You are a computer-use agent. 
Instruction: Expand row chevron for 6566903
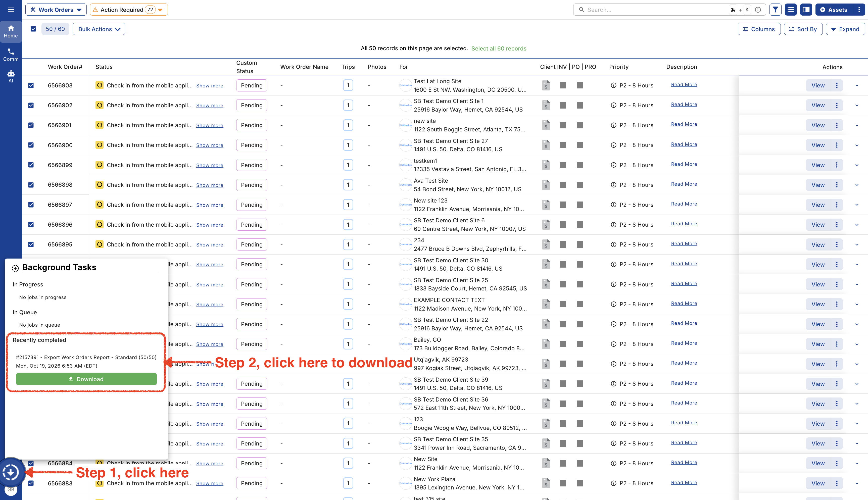(857, 85)
